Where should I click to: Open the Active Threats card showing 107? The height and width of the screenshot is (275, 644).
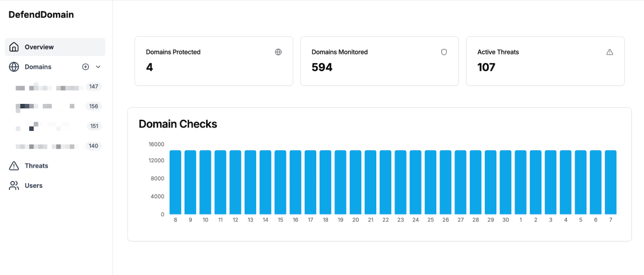tap(545, 61)
